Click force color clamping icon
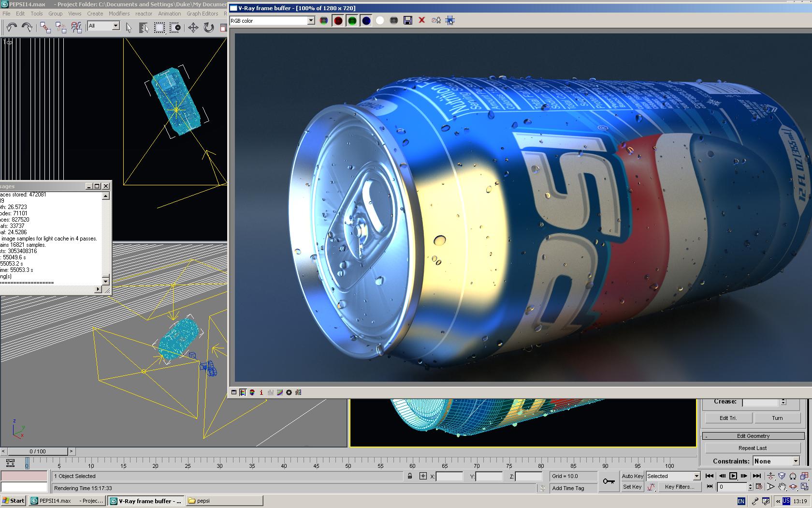Screen dimensions: 812x508 coord(252,392)
